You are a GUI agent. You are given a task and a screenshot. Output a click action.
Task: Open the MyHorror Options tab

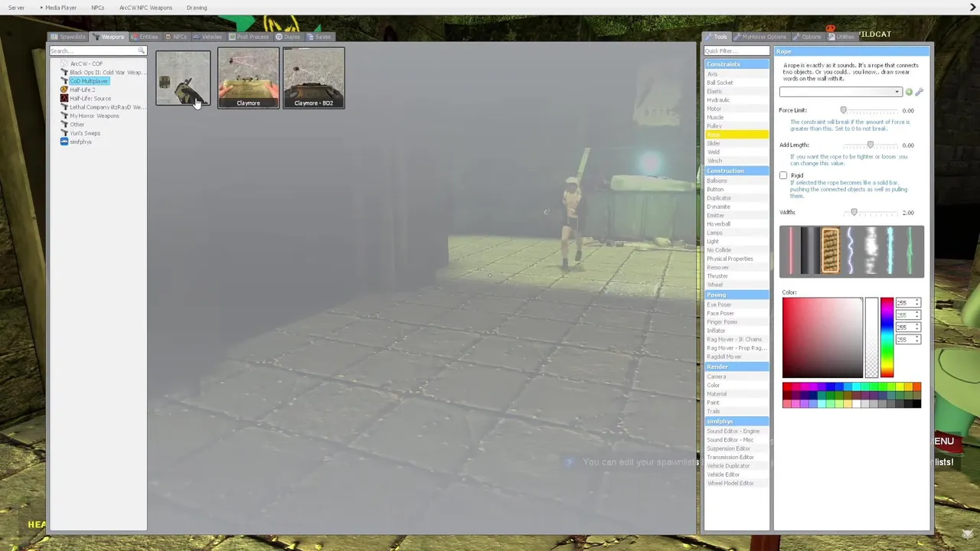(760, 37)
